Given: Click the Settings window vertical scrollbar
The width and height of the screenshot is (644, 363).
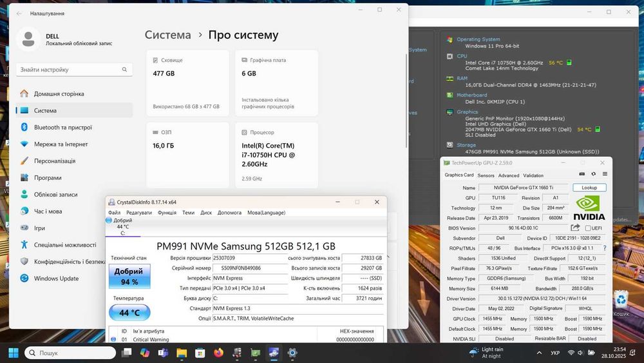Looking at the screenshot, I should point(406,101).
